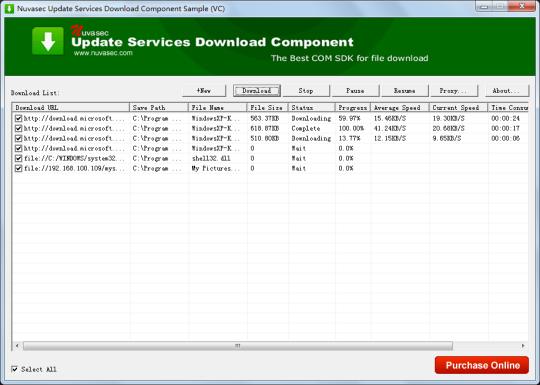Minimize the Nuvasec sample window
This screenshot has height=385, width=540.
click(485, 6)
